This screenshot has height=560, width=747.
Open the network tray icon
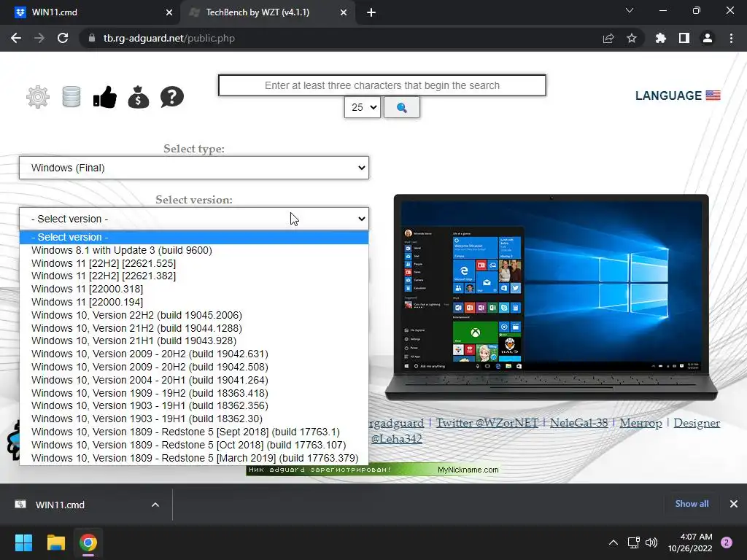634,542
